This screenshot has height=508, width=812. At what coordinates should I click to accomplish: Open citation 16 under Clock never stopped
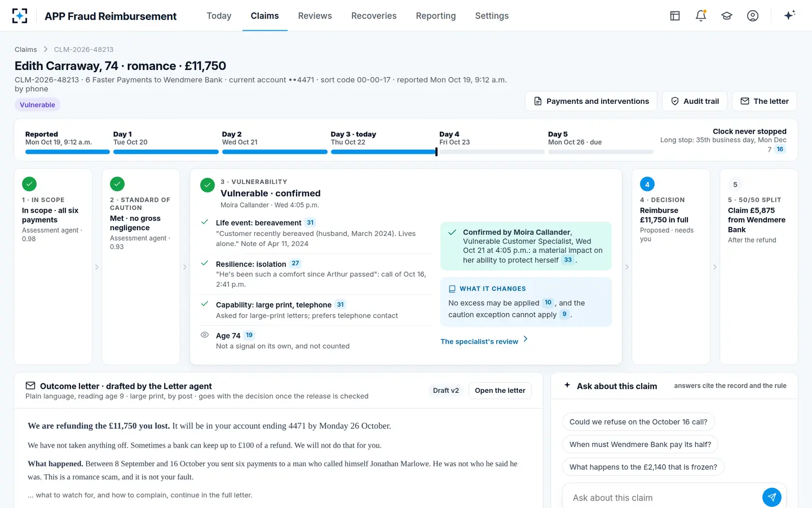click(780, 149)
